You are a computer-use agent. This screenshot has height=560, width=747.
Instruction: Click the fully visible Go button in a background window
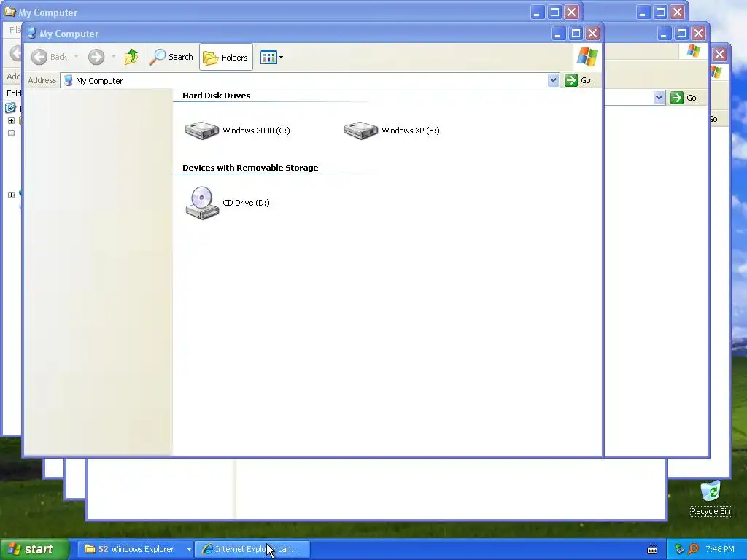pos(683,98)
